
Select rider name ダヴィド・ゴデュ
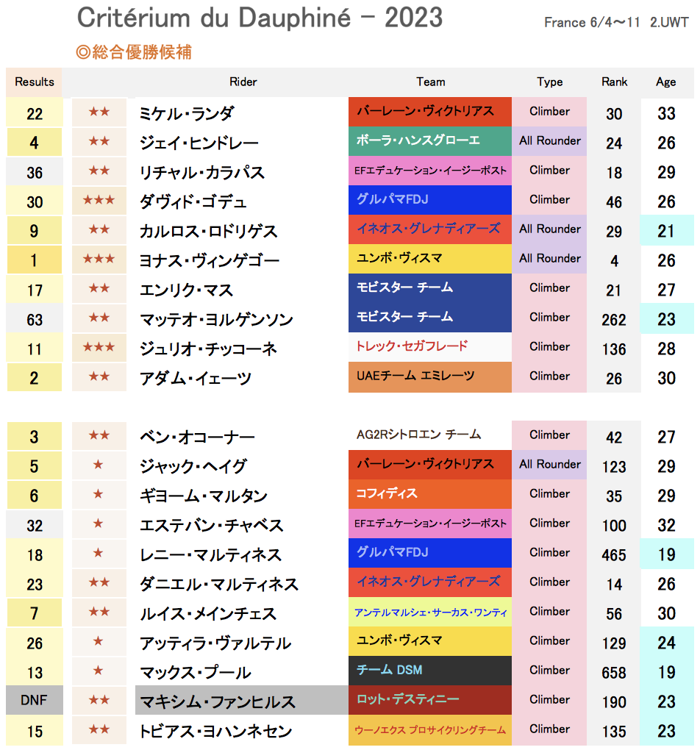coord(193,201)
